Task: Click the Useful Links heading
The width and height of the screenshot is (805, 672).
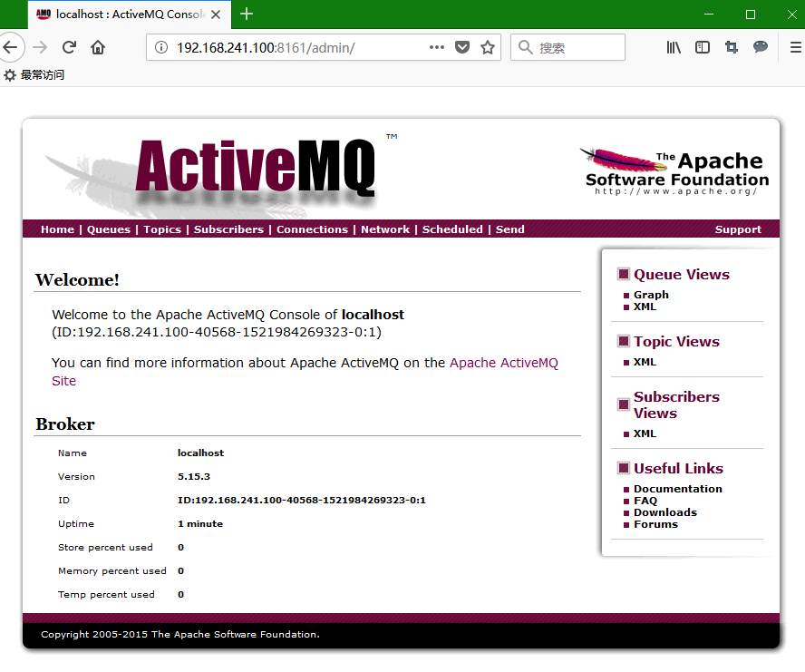Action: coord(678,469)
